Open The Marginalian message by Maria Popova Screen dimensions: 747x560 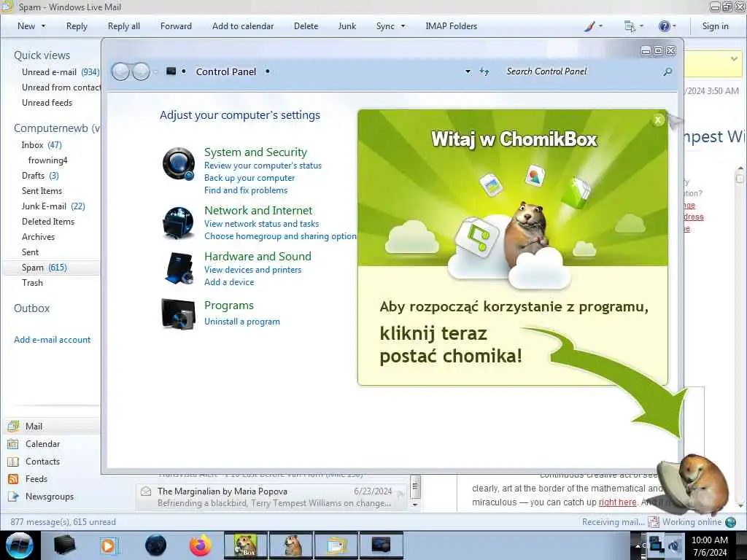click(271, 497)
